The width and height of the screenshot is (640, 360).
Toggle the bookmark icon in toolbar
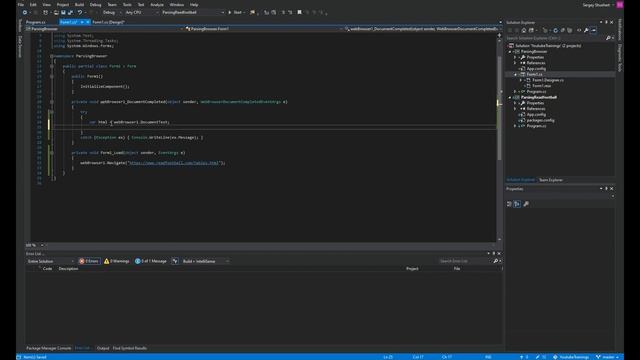[x=300, y=13]
